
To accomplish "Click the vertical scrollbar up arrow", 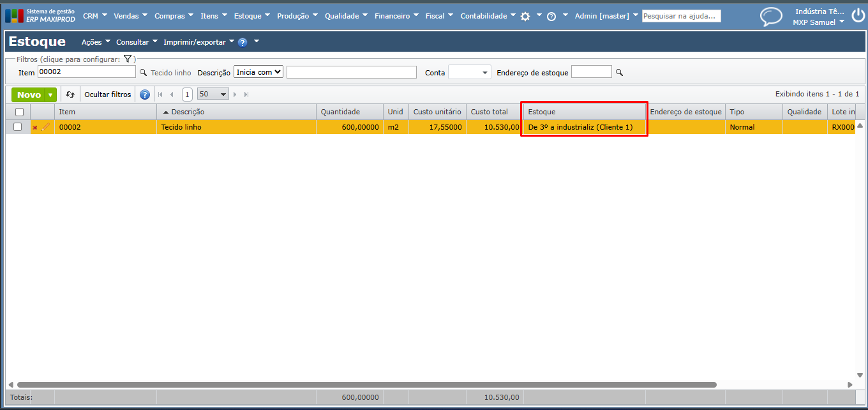I will coord(860,125).
